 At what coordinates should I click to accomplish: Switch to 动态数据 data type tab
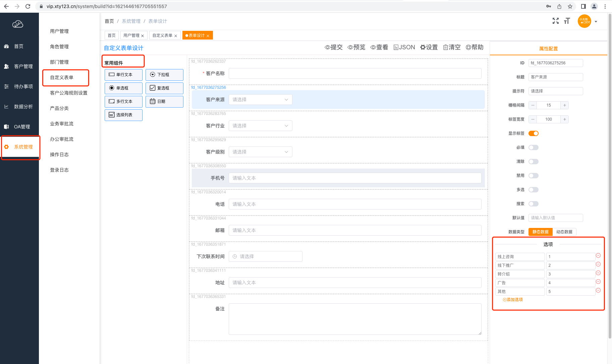[564, 232]
